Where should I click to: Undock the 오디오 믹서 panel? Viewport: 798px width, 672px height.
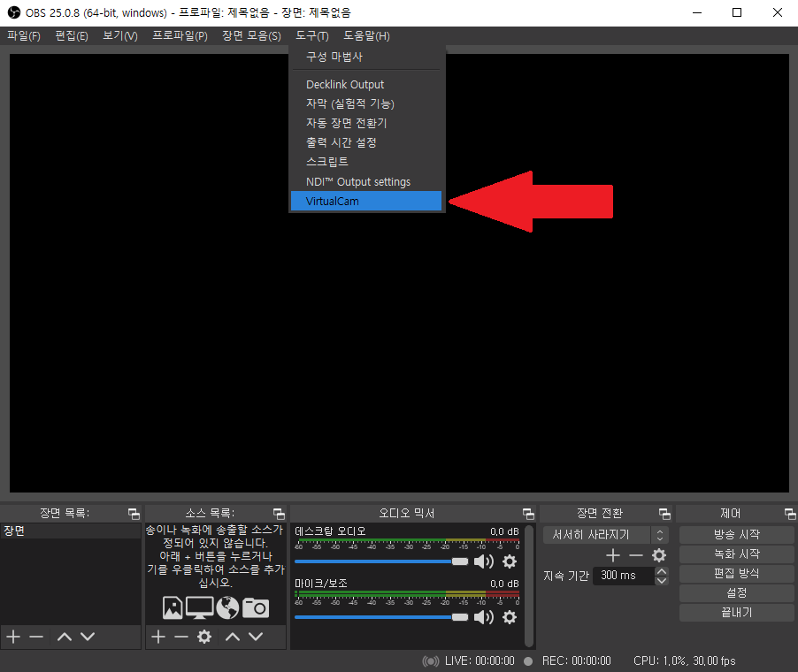pyautogui.click(x=528, y=513)
